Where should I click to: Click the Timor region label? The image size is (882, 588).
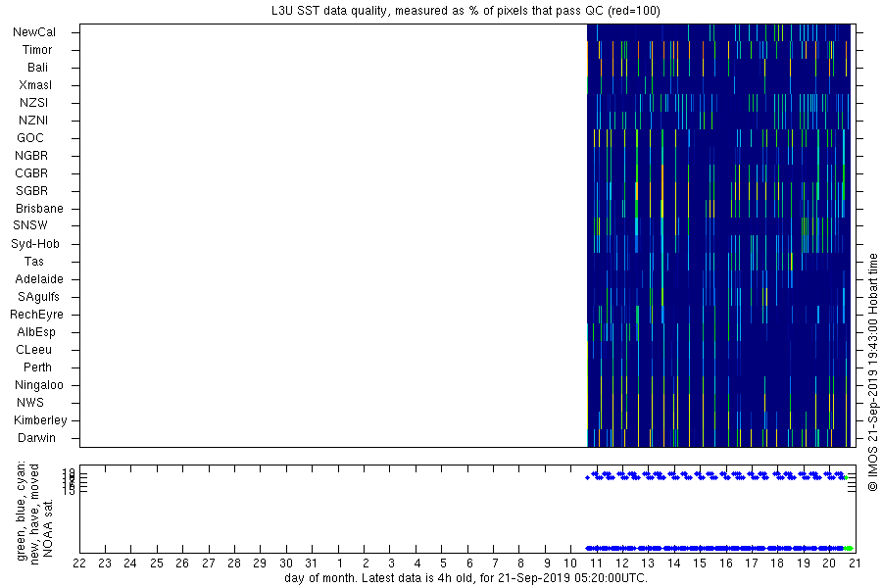tap(37, 50)
